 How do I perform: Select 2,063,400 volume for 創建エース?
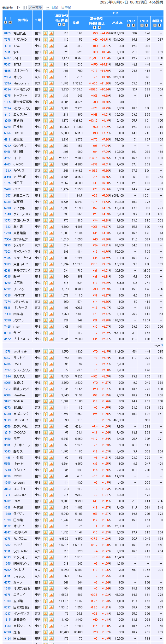coord(118,195)
